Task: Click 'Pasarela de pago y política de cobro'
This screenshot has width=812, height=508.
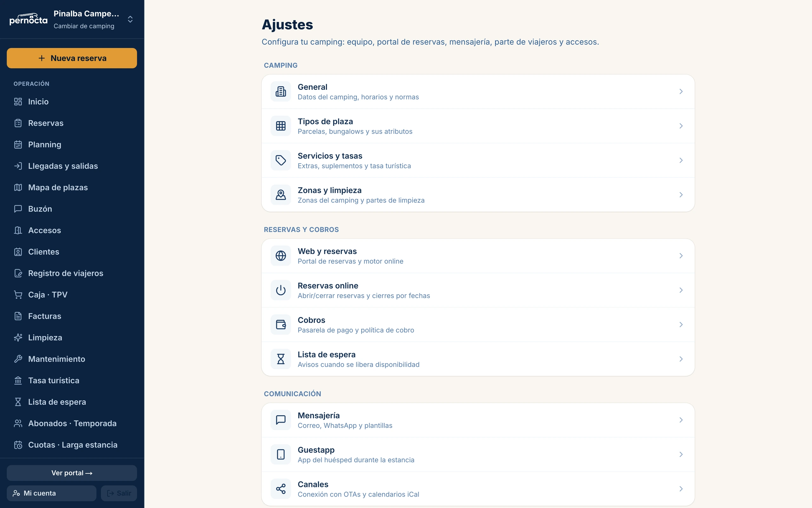Action: pyautogui.click(x=356, y=330)
